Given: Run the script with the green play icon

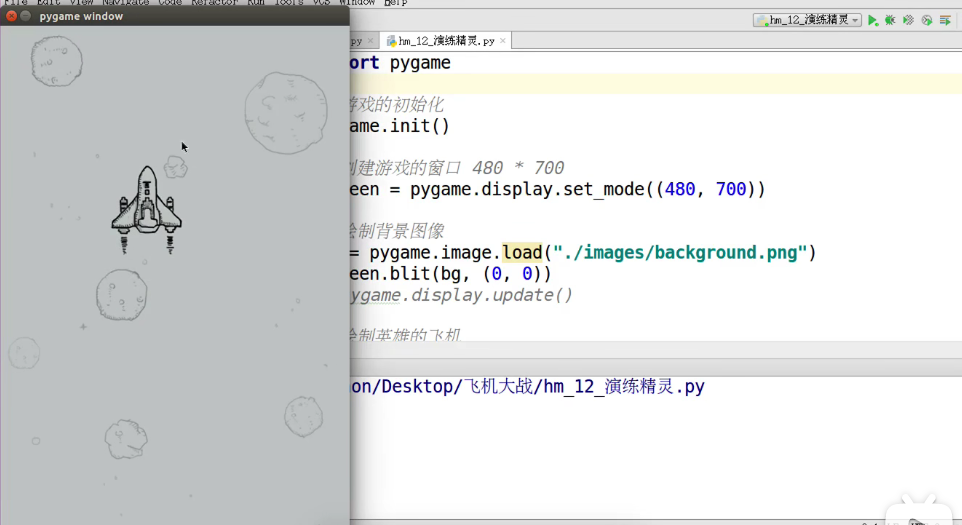Looking at the screenshot, I should pyautogui.click(x=872, y=20).
